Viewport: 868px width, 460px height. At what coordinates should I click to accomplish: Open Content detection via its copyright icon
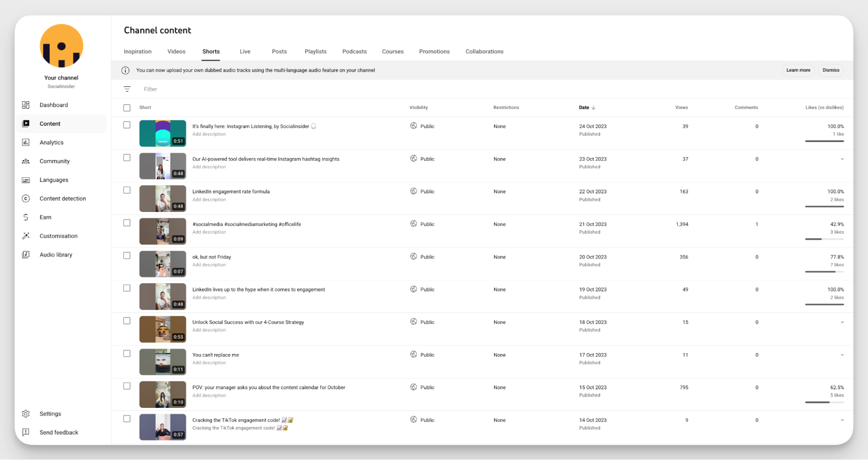point(26,199)
